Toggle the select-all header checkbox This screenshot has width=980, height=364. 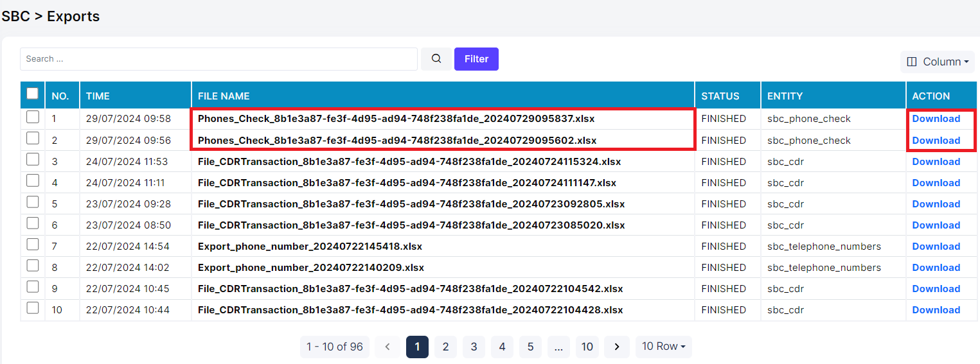pos(32,94)
